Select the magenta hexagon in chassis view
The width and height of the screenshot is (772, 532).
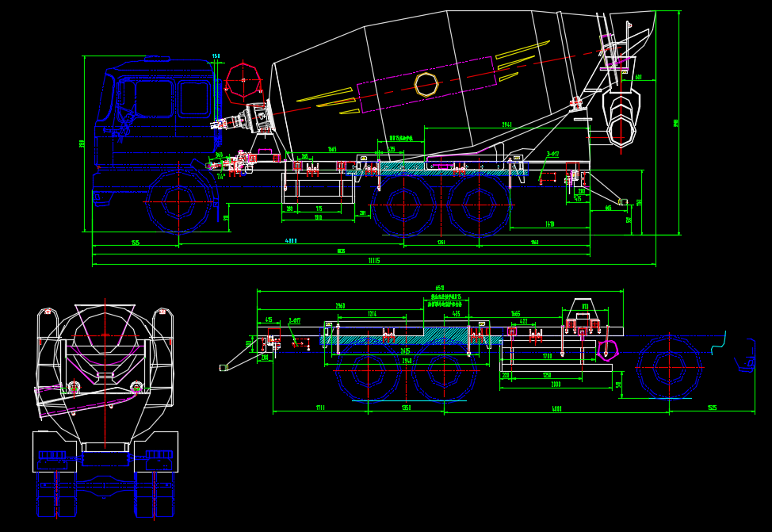(x=606, y=349)
